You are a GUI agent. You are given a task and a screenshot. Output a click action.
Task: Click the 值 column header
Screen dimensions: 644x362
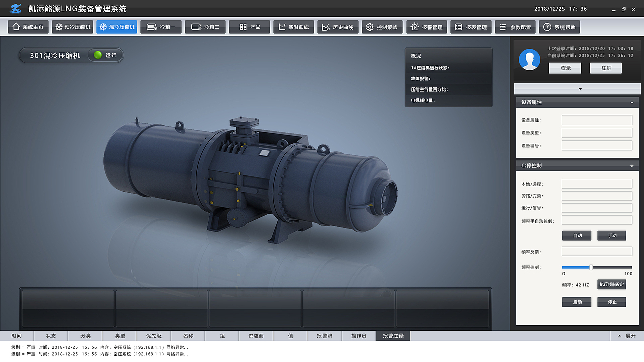(x=290, y=336)
